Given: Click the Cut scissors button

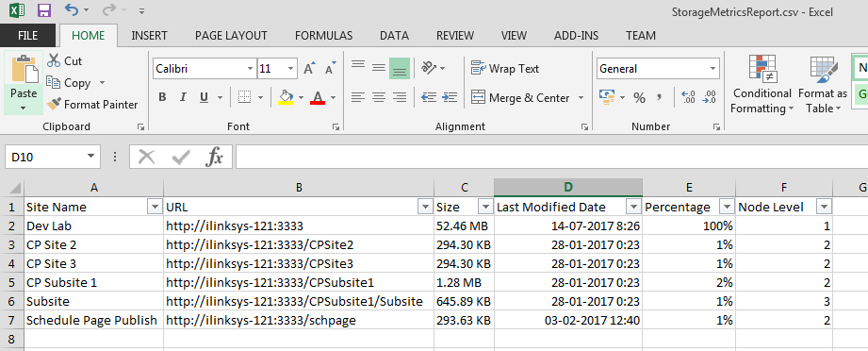Looking at the screenshot, I should (x=64, y=60).
